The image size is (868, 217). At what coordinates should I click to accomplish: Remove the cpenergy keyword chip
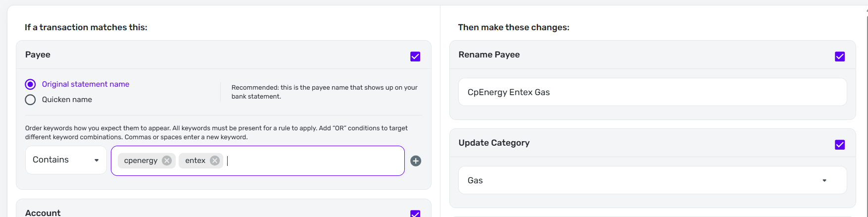167,161
